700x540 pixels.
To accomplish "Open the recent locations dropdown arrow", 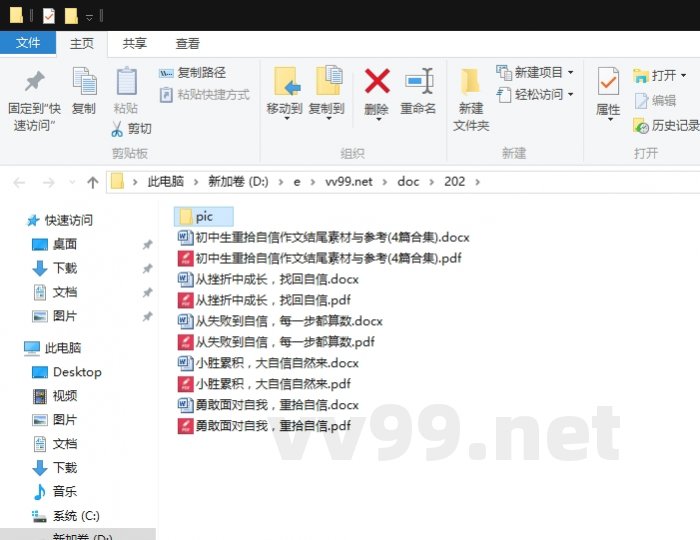I will (72, 183).
